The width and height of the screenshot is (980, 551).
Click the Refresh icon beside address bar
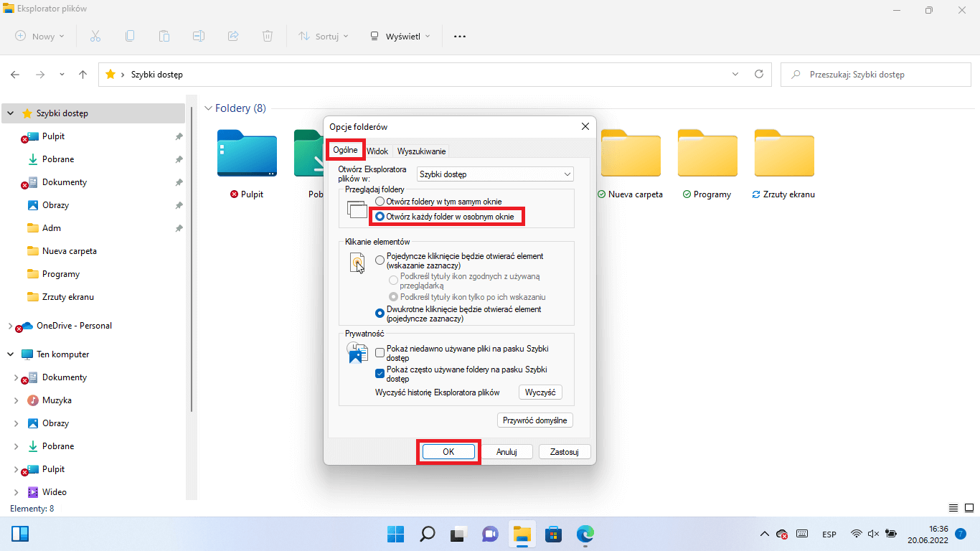759,74
